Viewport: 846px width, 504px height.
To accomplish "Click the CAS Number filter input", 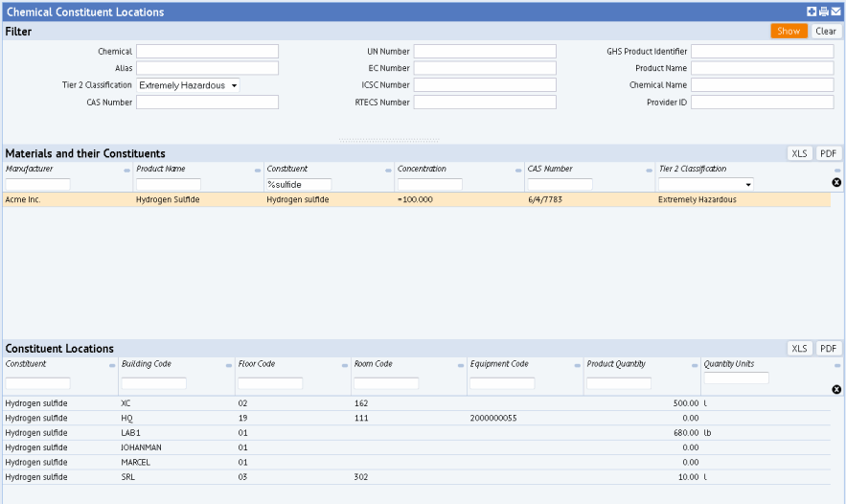I will [207, 102].
